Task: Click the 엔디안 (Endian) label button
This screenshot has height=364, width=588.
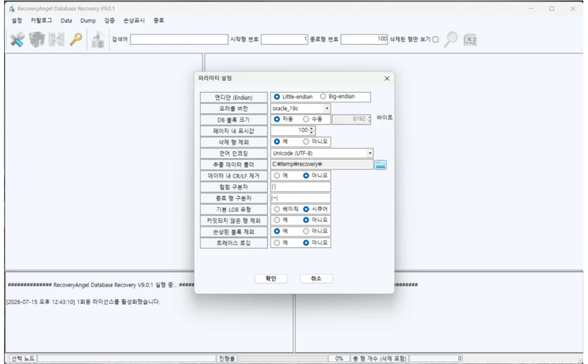Action: coord(233,97)
